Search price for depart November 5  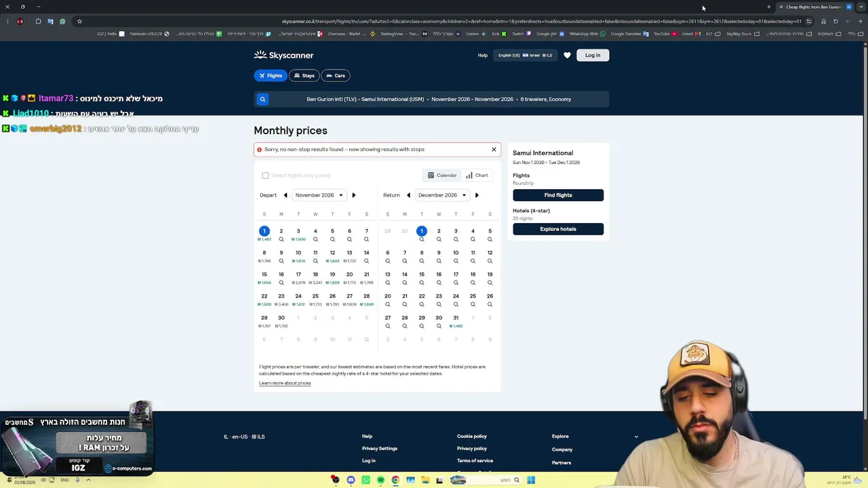[332, 239]
